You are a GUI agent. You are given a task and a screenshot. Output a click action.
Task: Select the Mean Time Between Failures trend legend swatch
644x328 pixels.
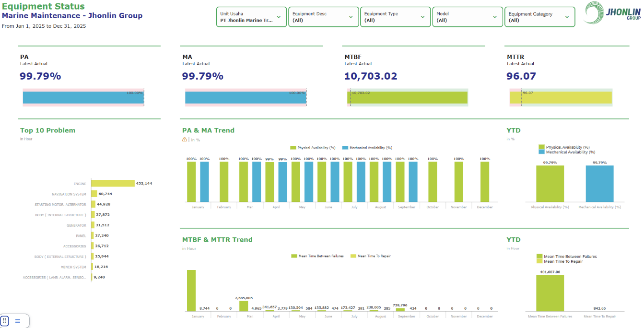coord(294,256)
